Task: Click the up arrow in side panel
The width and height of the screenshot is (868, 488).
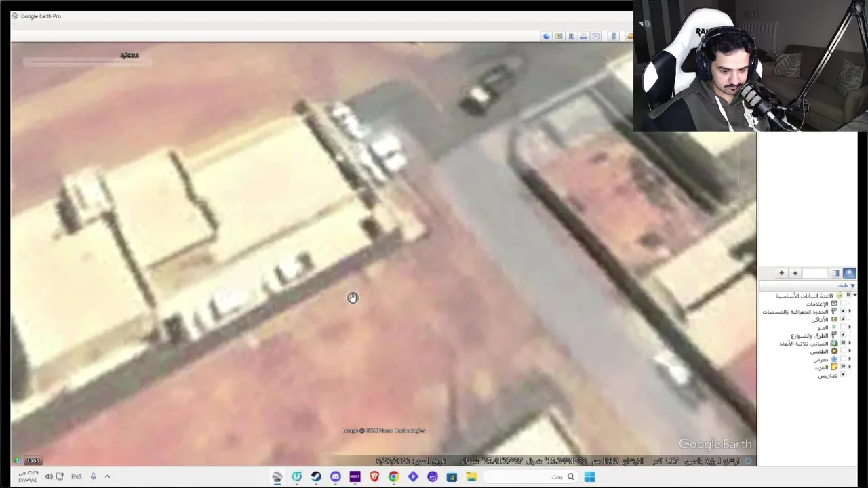Action: coord(795,273)
